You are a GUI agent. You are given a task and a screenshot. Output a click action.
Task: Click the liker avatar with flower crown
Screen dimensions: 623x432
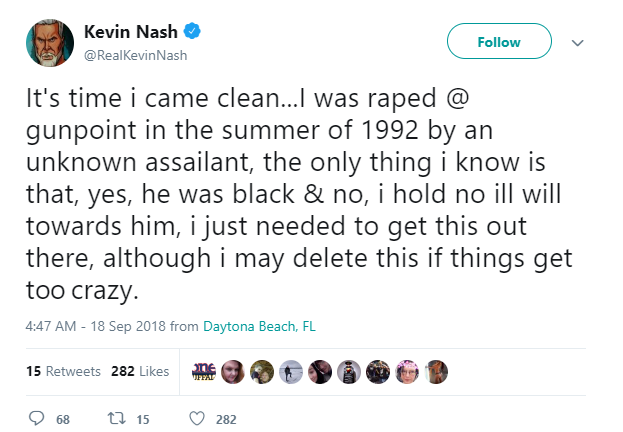(x=407, y=372)
